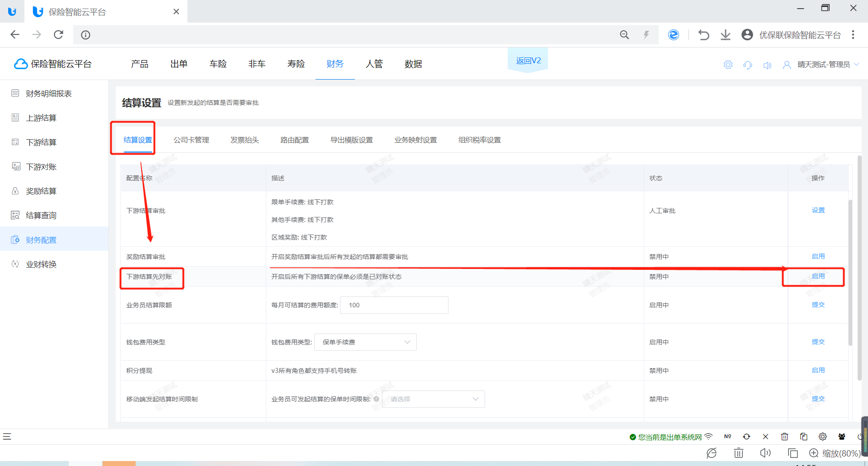The image size is (868, 466).
Task: Click the bottom-row window restore icon
Action: coord(793,453)
